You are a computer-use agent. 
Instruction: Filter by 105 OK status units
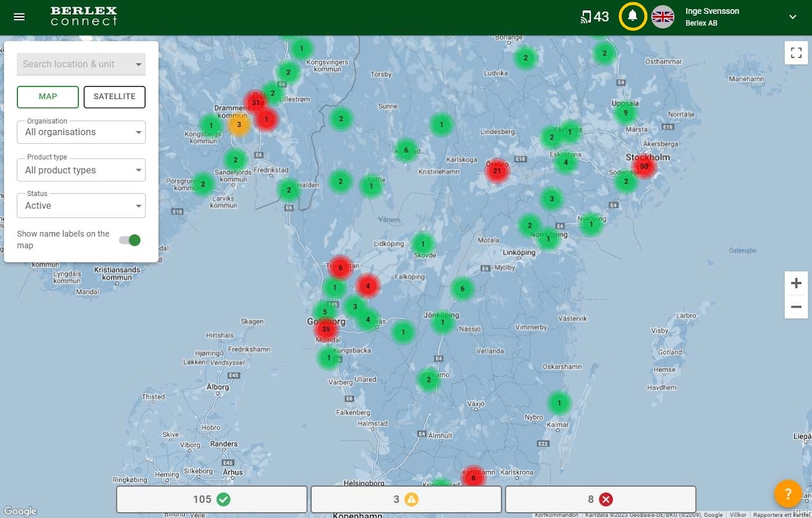point(211,500)
